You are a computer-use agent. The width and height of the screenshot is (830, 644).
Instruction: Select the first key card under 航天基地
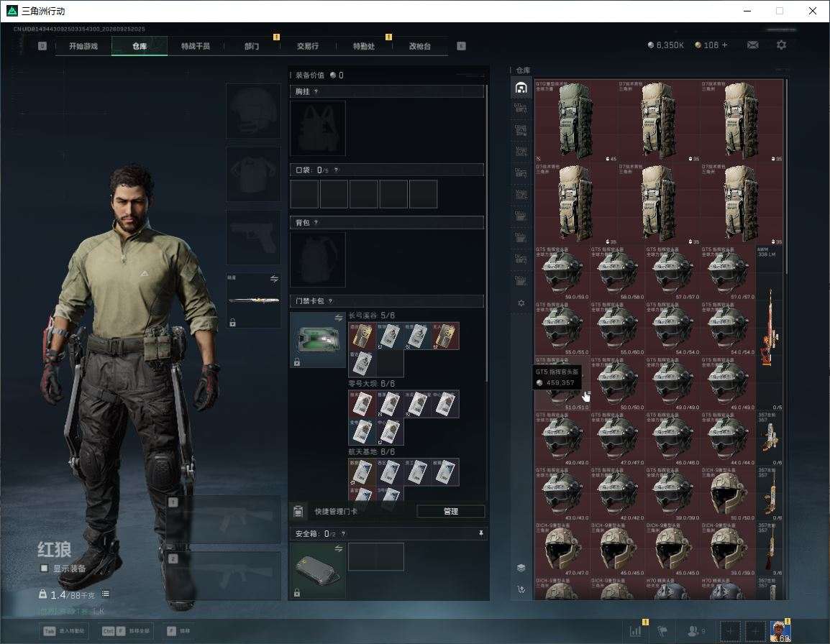362,472
